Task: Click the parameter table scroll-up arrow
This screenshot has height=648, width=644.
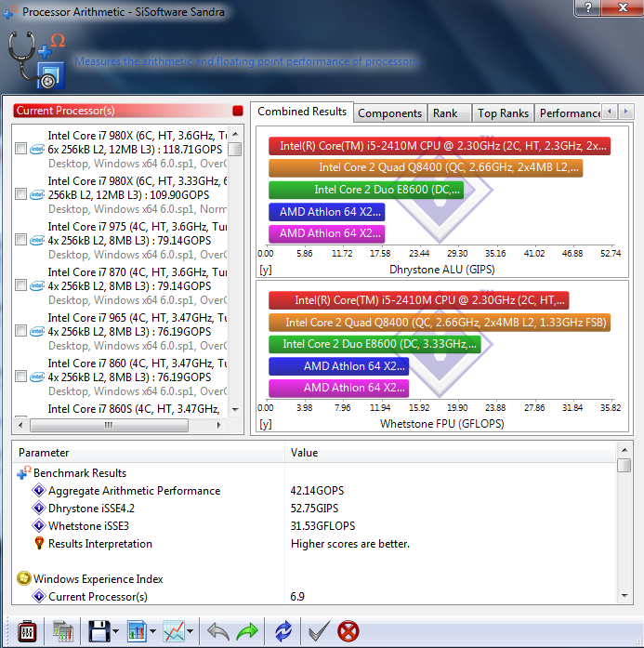Action: click(x=624, y=450)
